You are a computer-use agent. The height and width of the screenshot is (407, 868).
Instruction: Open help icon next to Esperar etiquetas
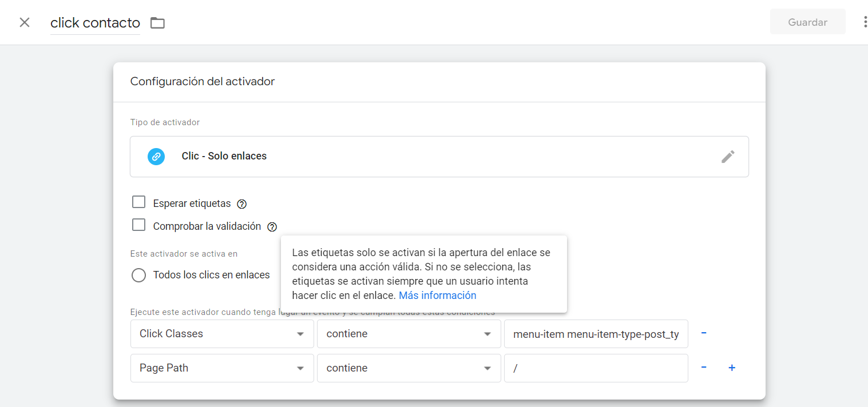[x=241, y=204]
